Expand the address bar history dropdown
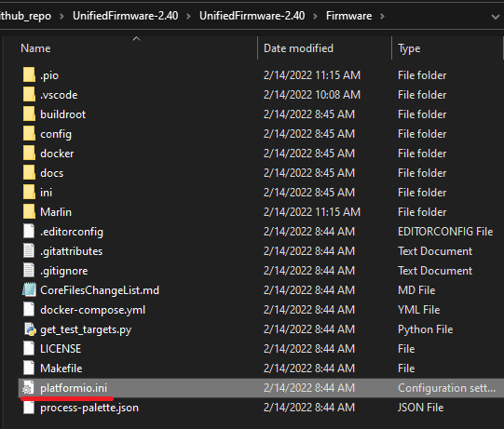Viewport: 504px width, 429px height. coord(496,17)
